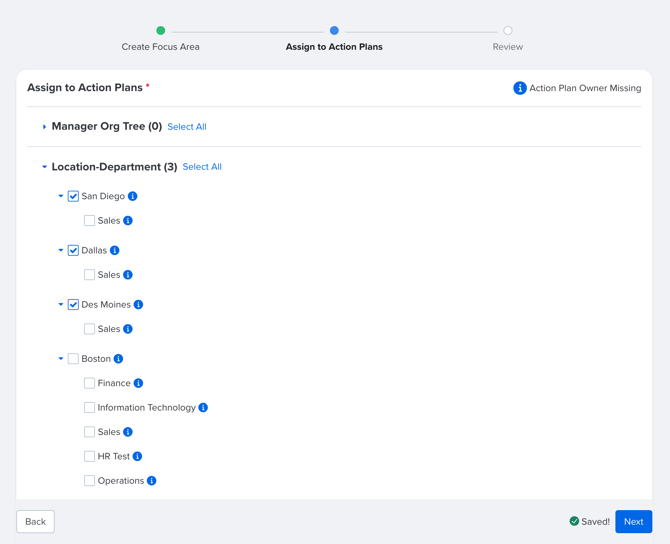Image resolution: width=670 pixels, height=544 pixels.
Task: Click the Action Plan Owner Missing info icon
Action: pos(520,88)
